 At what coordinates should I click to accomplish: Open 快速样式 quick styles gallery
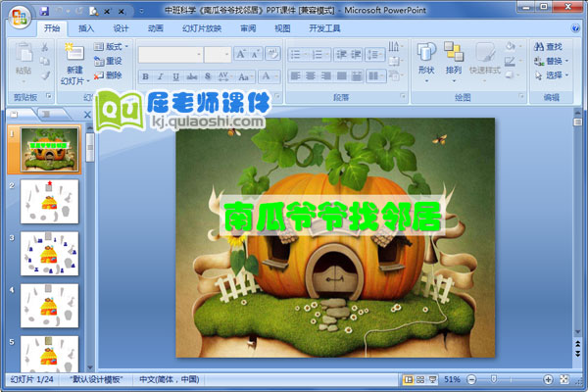[485, 62]
